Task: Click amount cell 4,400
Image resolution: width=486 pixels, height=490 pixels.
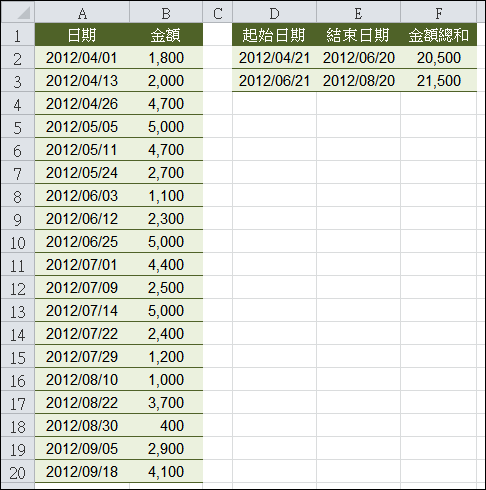Action: pyautogui.click(x=166, y=265)
